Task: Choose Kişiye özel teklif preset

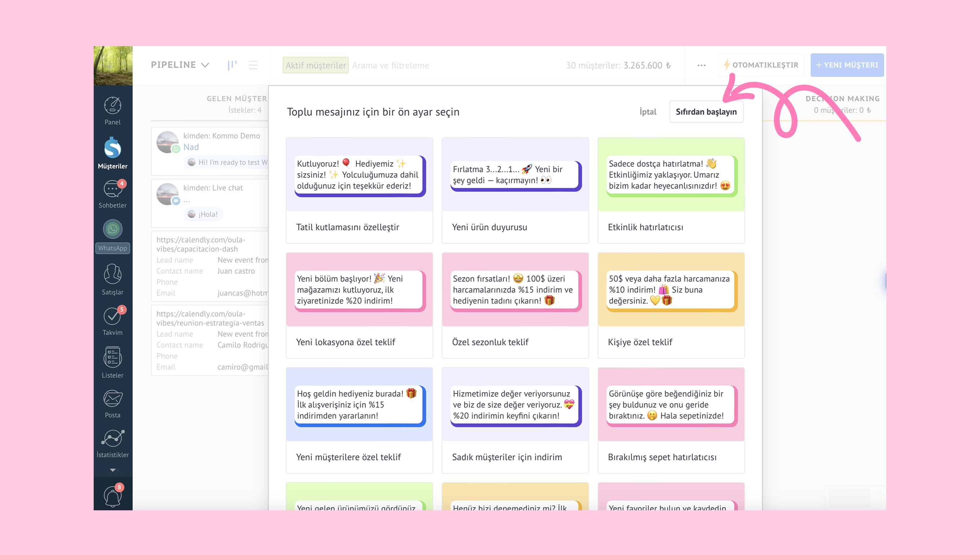Action: coord(671,305)
